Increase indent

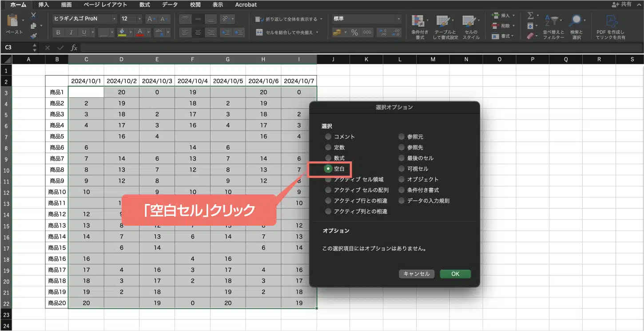click(239, 32)
